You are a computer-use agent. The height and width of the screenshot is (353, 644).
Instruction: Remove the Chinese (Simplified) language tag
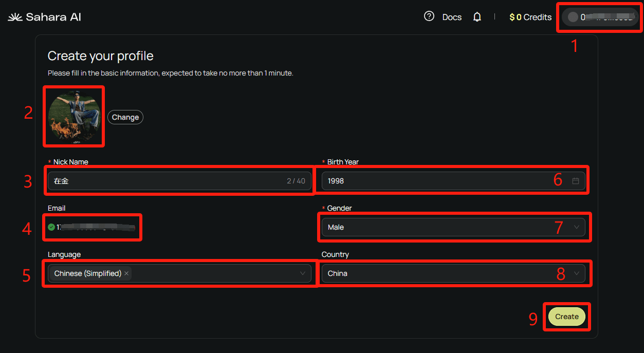click(126, 273)
